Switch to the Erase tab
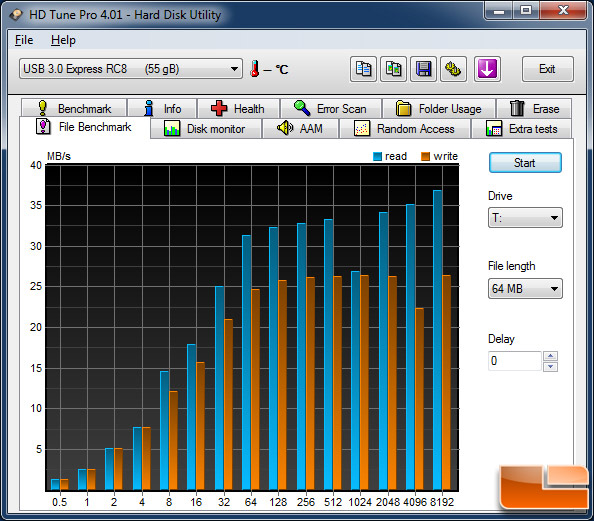 point(534,108)
